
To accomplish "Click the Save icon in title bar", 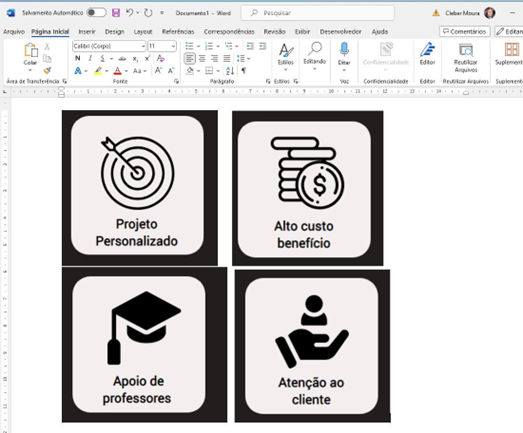I will 116,13.
